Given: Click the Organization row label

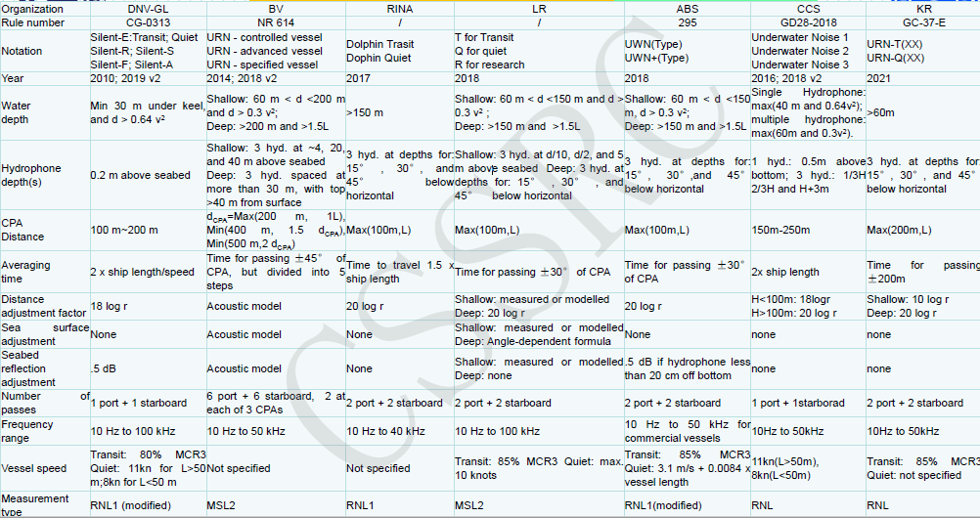Looking at the screenshot, I should [45, 9].
